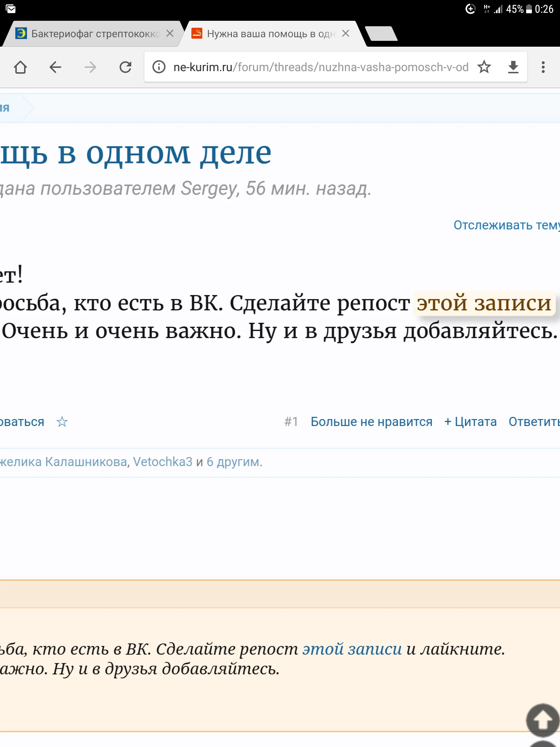Viewport: 560px width, 747px height.
Task: Tap the clock showing 0:26
Action: [544, 9]
